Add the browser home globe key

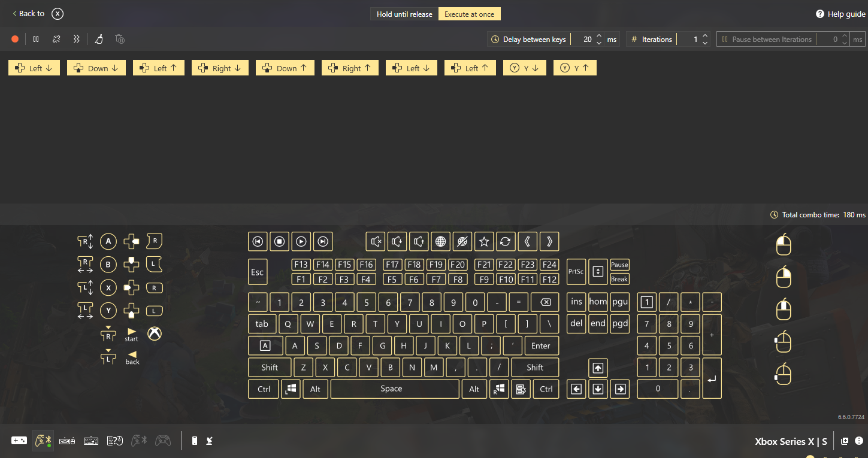pos(440,241)
